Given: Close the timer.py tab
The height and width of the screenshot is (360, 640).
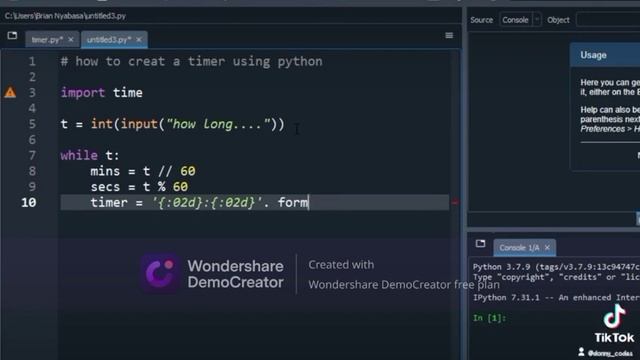Looking at the screenshot, I should coord(71,40).
